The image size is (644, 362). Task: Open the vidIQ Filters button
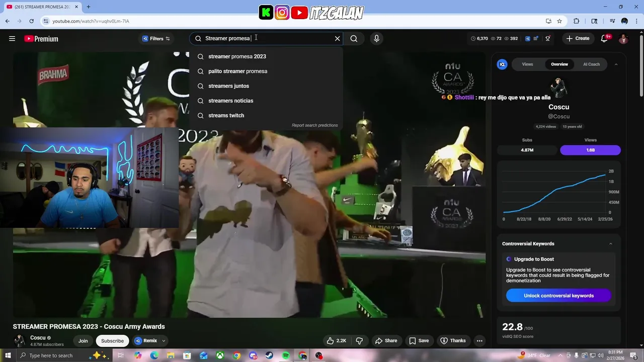coord(156,39)
